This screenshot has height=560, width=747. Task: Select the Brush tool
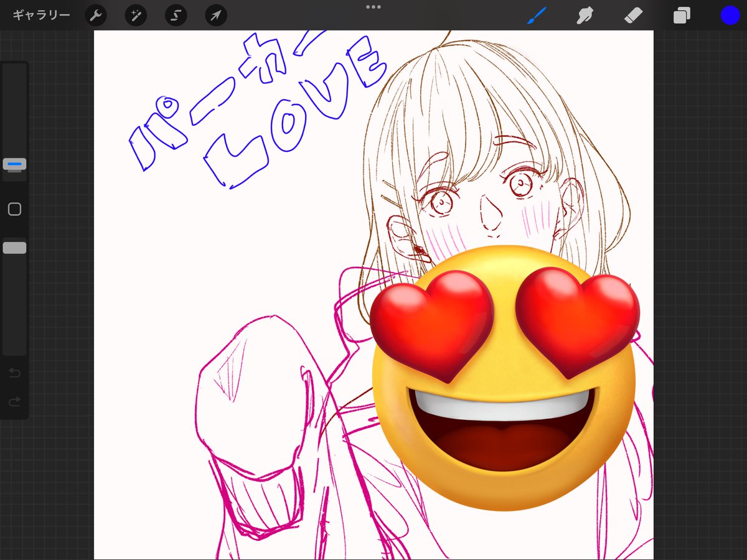[x=536, y=16]
